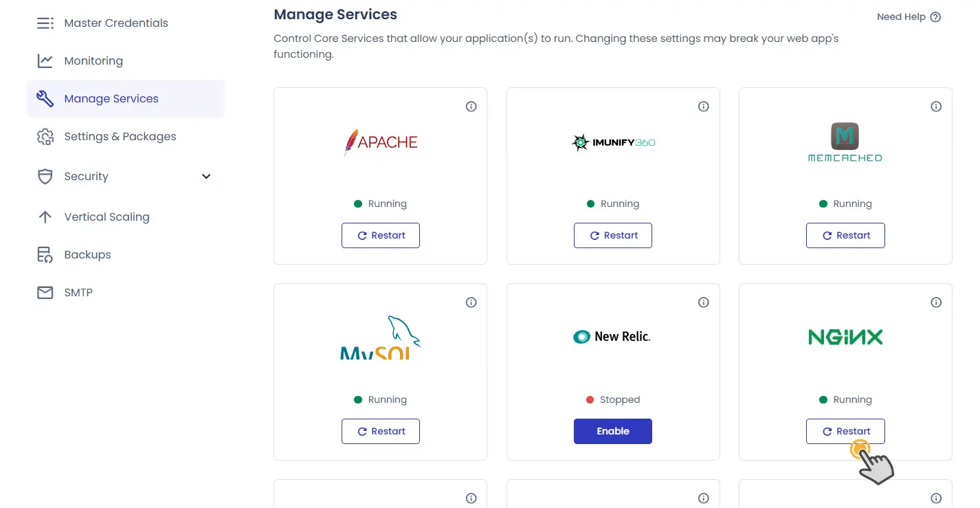
Task: Restart the Apache service
Action: pyautogui.click(x=381, y=235)
